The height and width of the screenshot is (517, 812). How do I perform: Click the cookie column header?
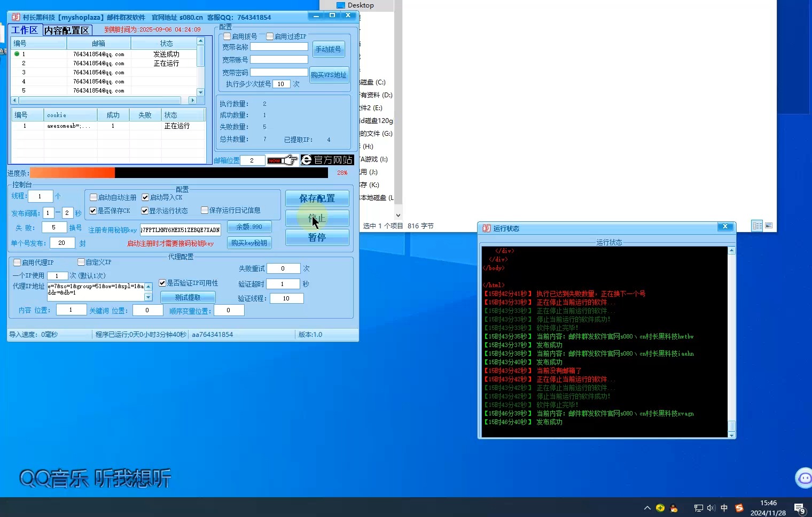tap(70, 115)
